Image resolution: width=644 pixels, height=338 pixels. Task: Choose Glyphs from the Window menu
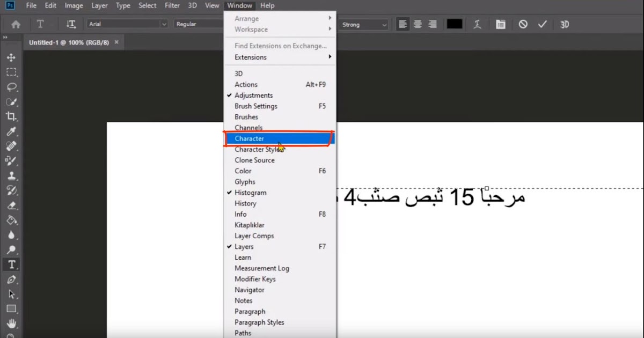280,182
